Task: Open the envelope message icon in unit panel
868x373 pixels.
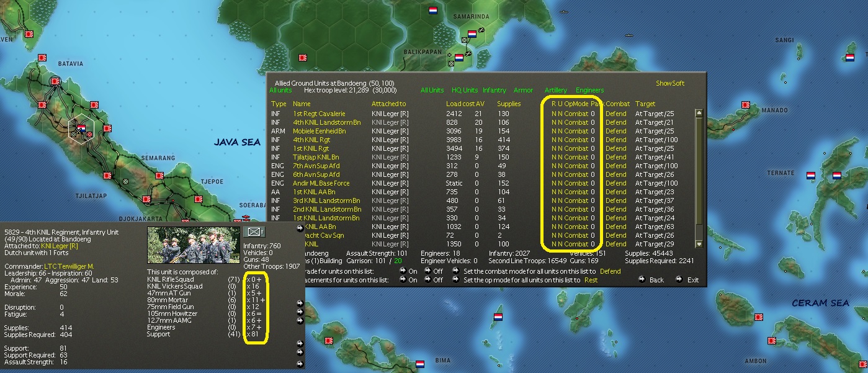Action: pos(253,232)
